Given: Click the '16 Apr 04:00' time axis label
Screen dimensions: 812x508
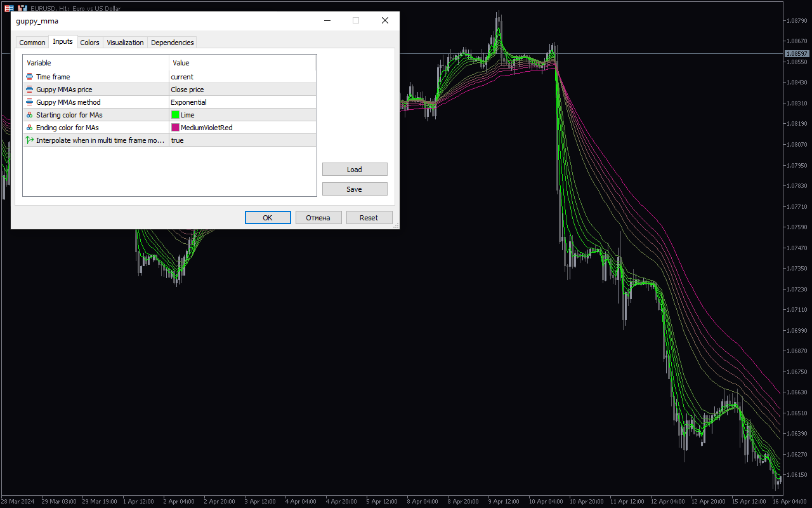Looking at the screenshot, I should click(x=789, y=502).
